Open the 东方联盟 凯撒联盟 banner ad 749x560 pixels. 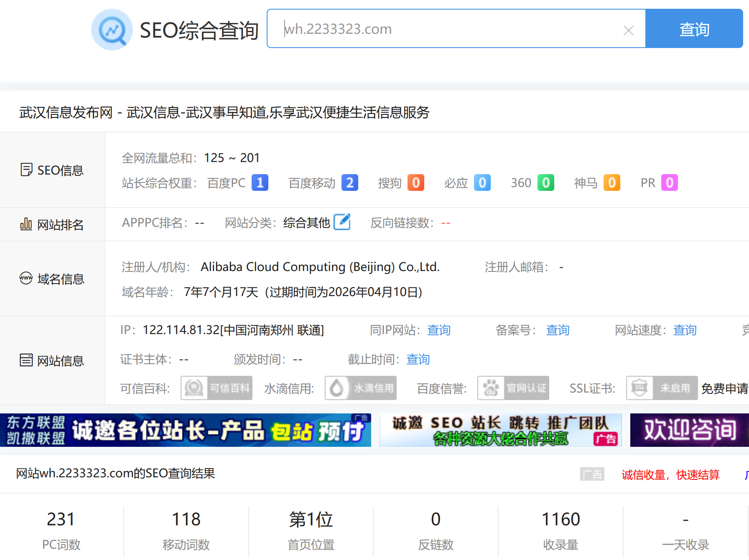click(x=185, y=430)
